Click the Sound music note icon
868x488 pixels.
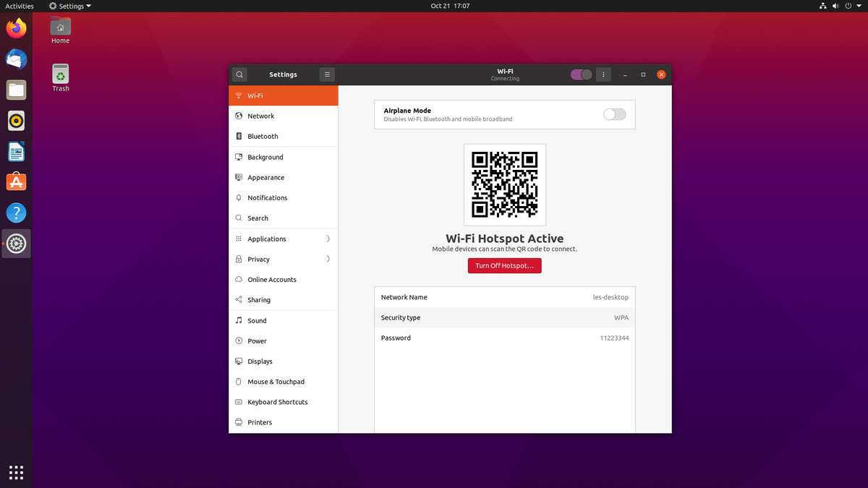pos(239,320)
